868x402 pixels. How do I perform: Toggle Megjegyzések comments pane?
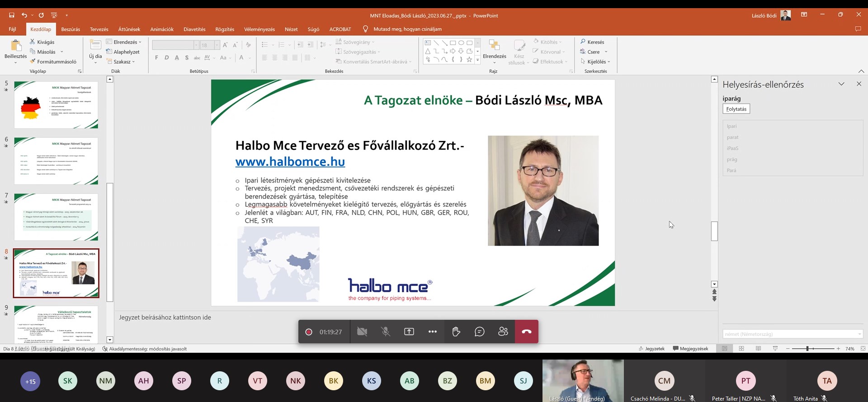[690, 349]
